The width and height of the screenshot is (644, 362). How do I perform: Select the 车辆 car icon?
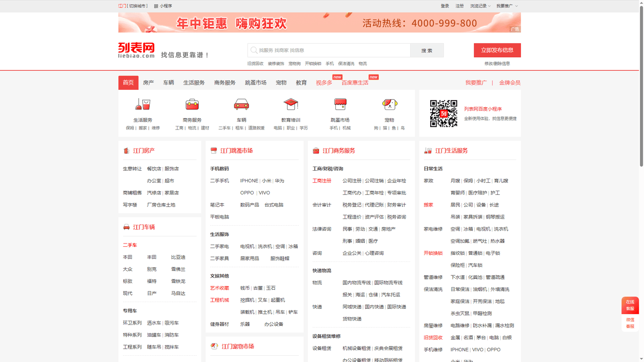(241, 104)
